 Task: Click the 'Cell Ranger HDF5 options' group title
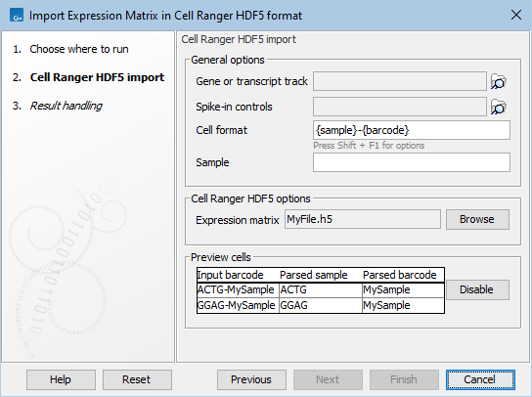pos(250,198)
